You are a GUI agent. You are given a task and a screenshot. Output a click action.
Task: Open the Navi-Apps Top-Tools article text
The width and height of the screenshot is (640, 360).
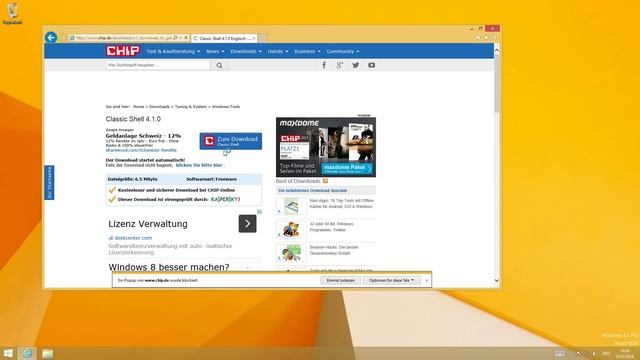click(342, 204)
